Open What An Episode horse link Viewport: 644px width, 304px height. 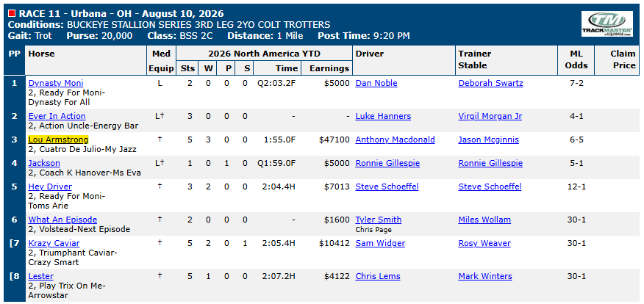pyautogui.click(x=62, y=220)
